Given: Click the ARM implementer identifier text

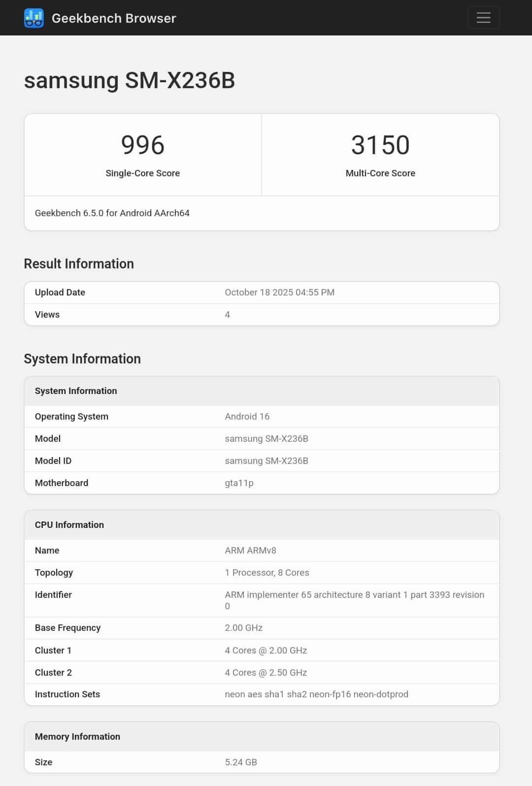Looking at the screenshot, I should (x=354, y=595).
